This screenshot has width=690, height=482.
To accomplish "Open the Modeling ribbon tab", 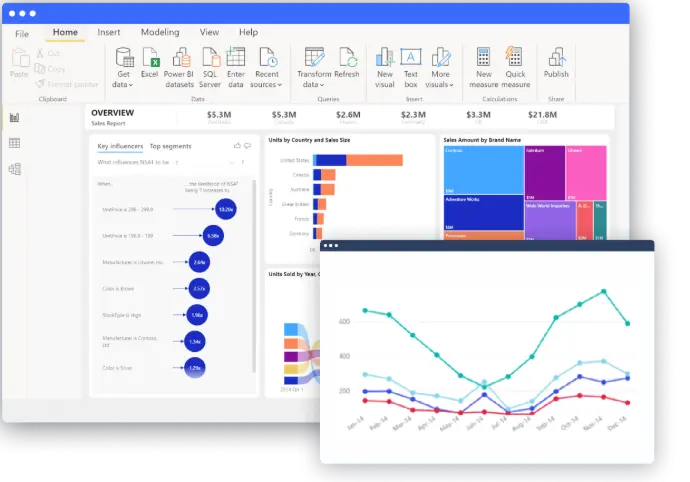I will coord(160,32).
